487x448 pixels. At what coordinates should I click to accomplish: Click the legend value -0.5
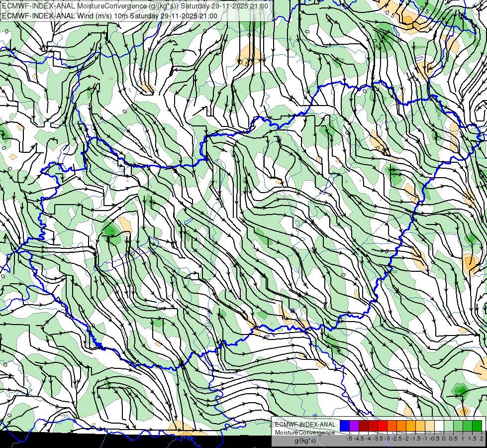tap(434, 439)
